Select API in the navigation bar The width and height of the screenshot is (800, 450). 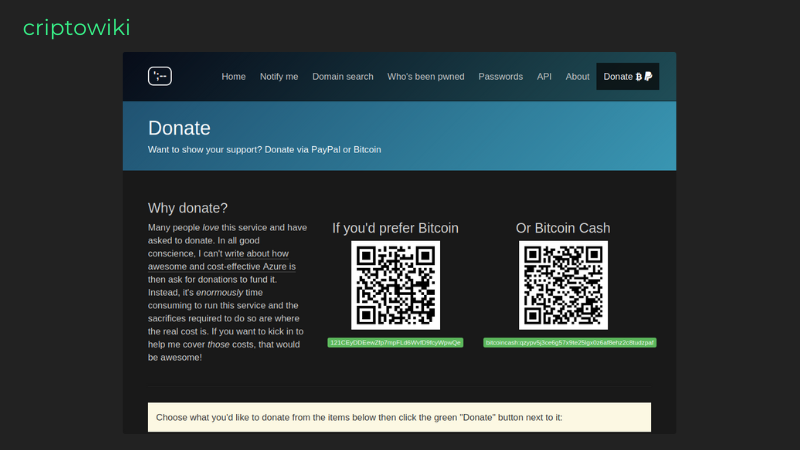pos(544,77)
